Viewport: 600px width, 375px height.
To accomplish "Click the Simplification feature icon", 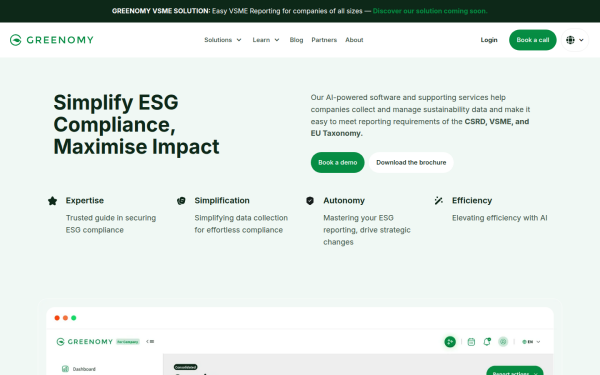I will (181, 201).
